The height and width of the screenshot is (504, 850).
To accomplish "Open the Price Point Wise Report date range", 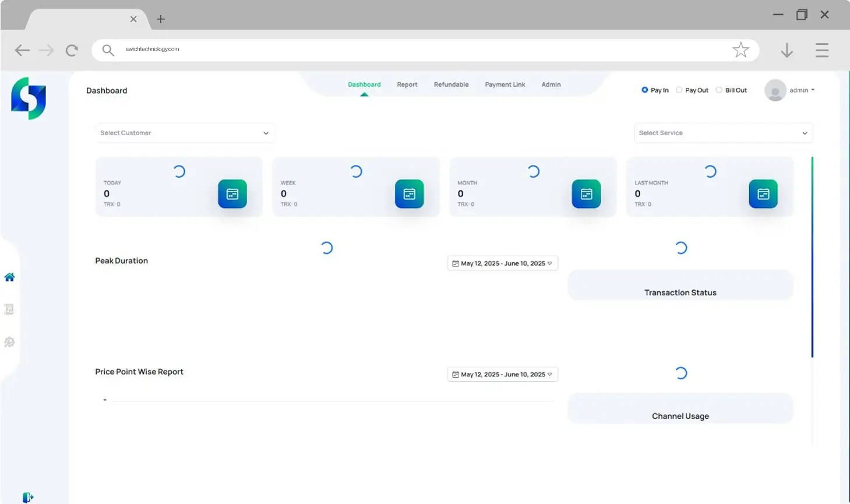I will (x=502, y=375).
